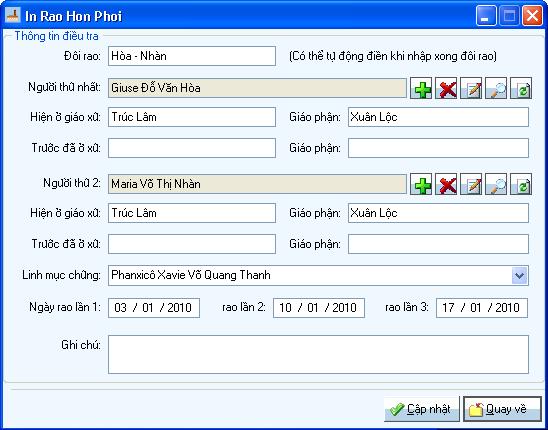The height and width of the screenshot is (430, 548).
Task: Expand the Linh mục chứng dropdown arrow
Action: pos(520,275)
